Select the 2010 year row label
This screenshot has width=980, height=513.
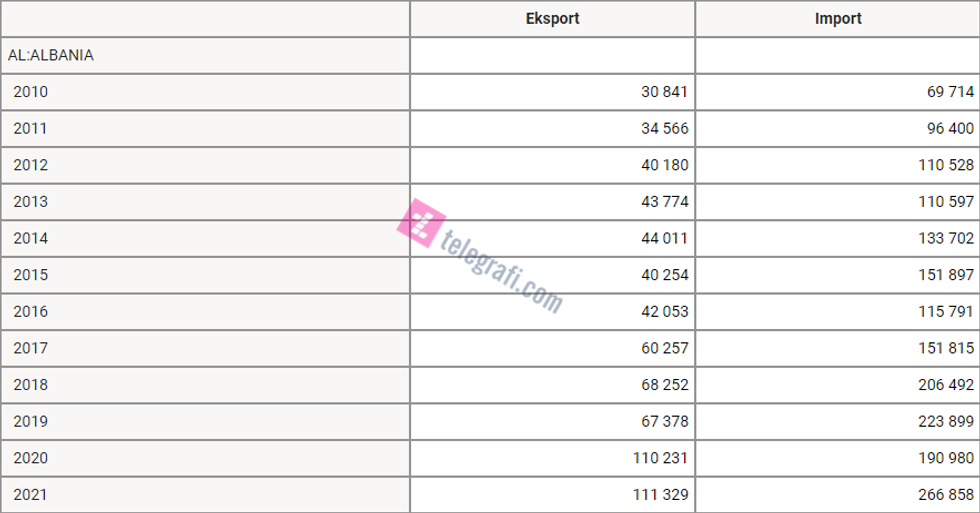point(31,92)
